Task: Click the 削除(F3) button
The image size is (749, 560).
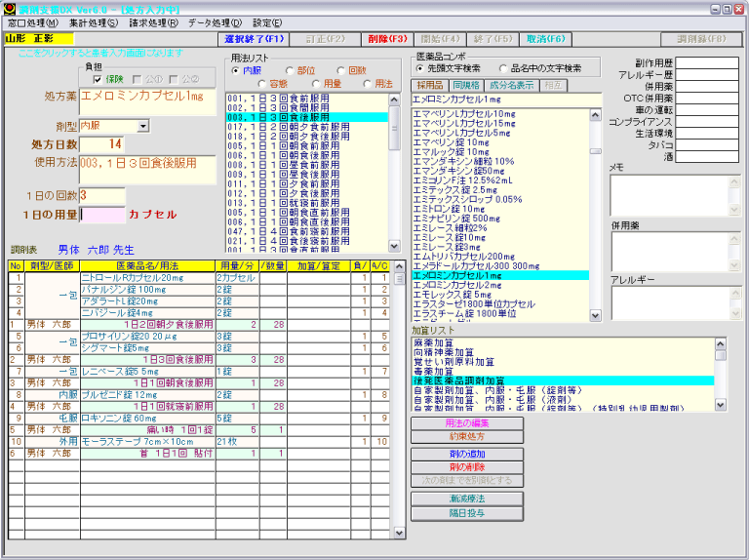Action: pos(387,39)
